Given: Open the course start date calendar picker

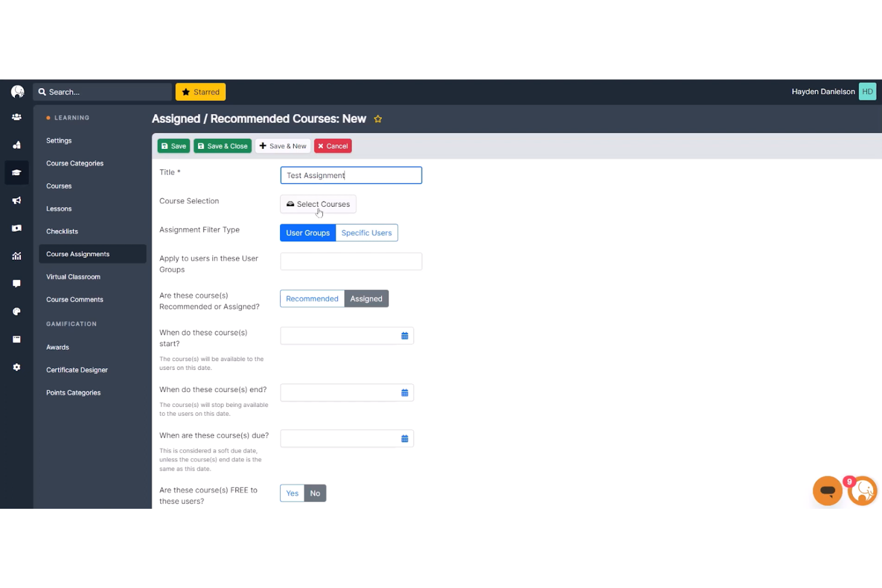Looking at the screenshot, I should (x=405, y=335).
